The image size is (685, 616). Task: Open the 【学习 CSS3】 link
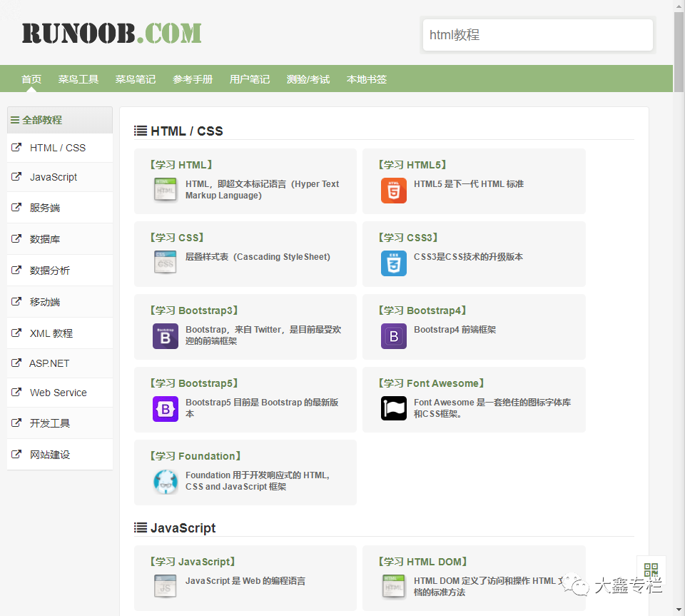click(x=408, y=238)
